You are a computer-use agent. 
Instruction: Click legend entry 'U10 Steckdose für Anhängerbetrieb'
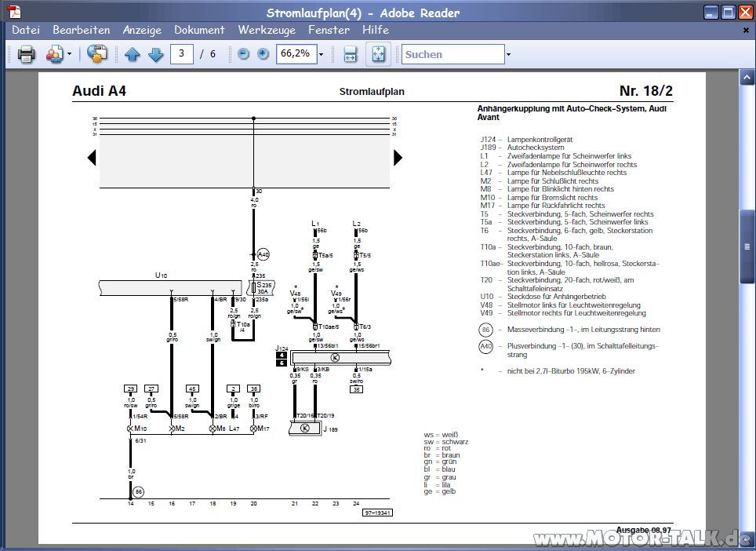(543, 297)
